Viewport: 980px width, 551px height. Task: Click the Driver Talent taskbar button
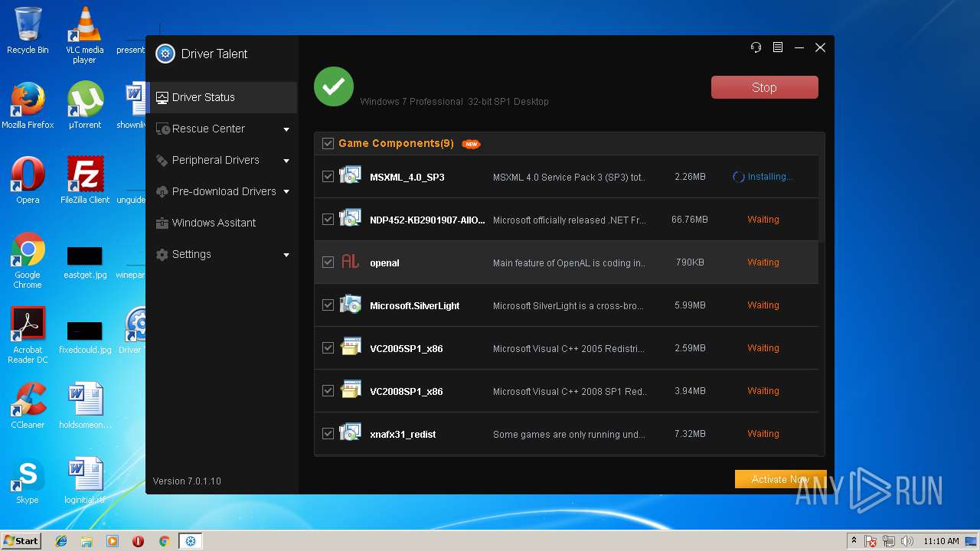tap(190, 541)
